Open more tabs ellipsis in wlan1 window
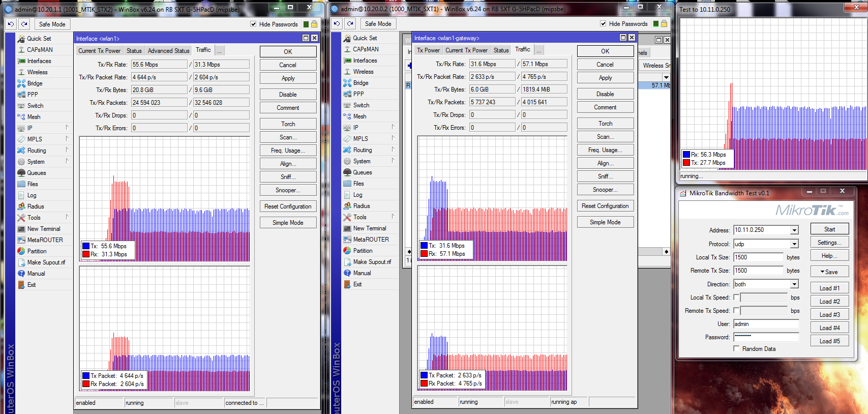The height and width of the screenshot is (414, 868). coord(220,51)
